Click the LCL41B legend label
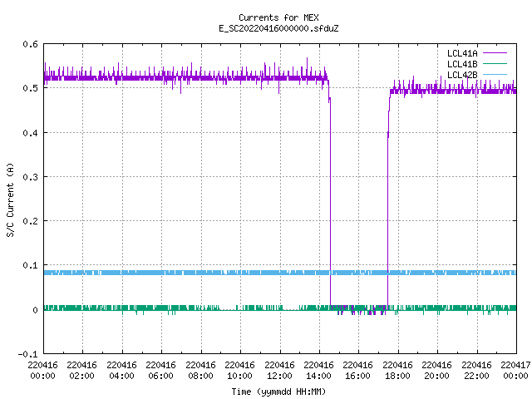 (462, 64)
